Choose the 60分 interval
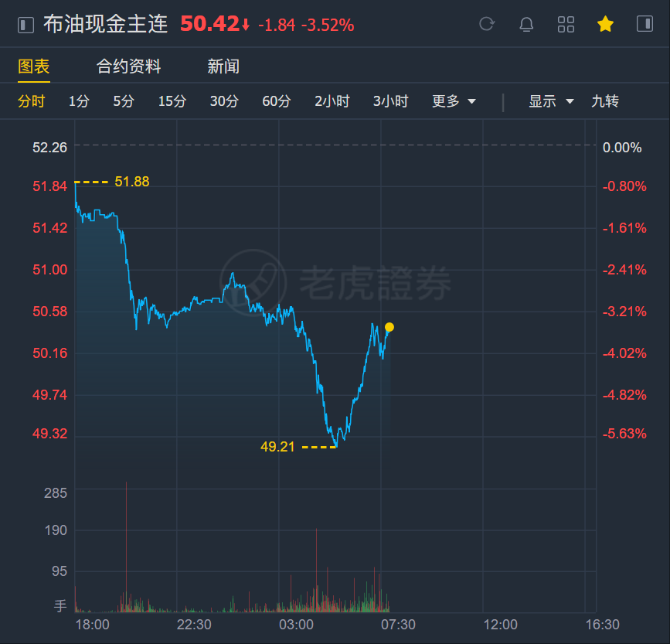 [x=276, y=101]
